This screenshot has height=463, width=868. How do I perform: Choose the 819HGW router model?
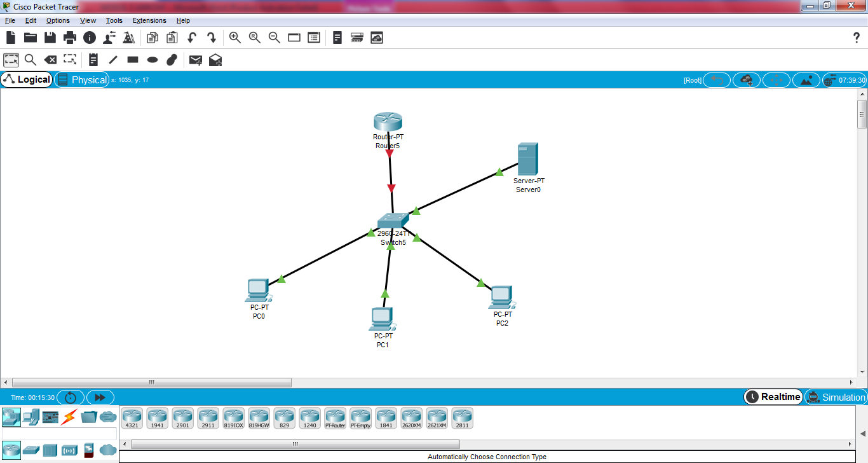click(259, 418)
